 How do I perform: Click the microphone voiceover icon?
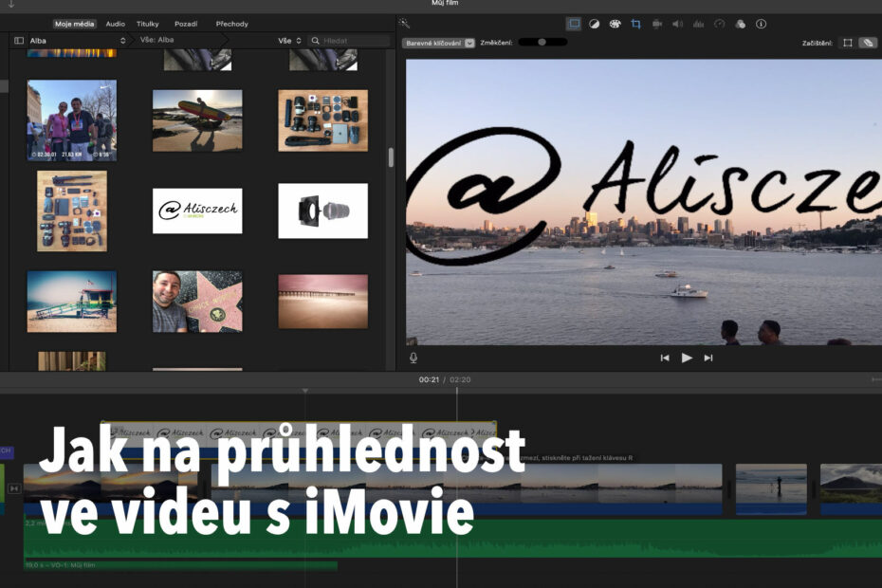(x=413, y=358)
